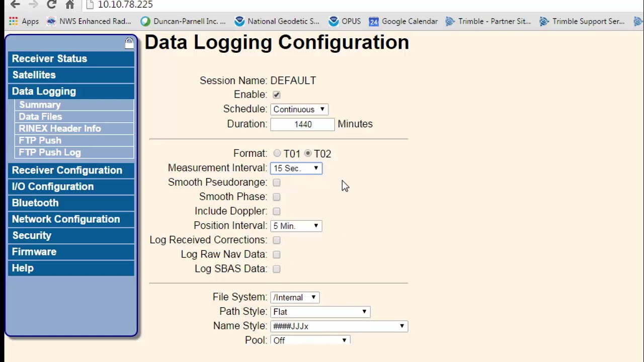
Task: Open National Geodetic Survey bookmark
Action: [x=277, y=21]
